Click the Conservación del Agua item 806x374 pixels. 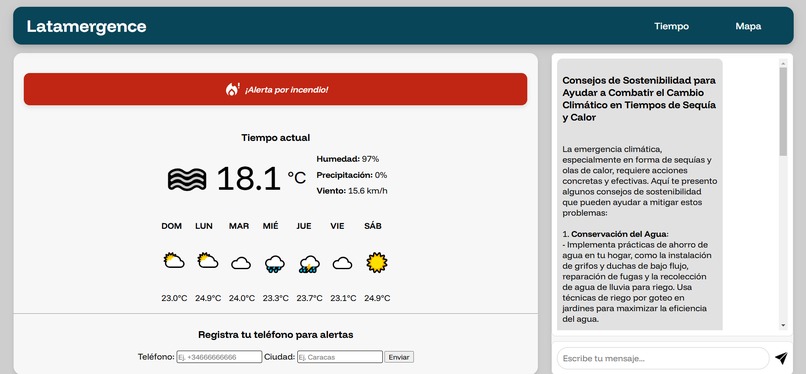(x=620, y=234)
